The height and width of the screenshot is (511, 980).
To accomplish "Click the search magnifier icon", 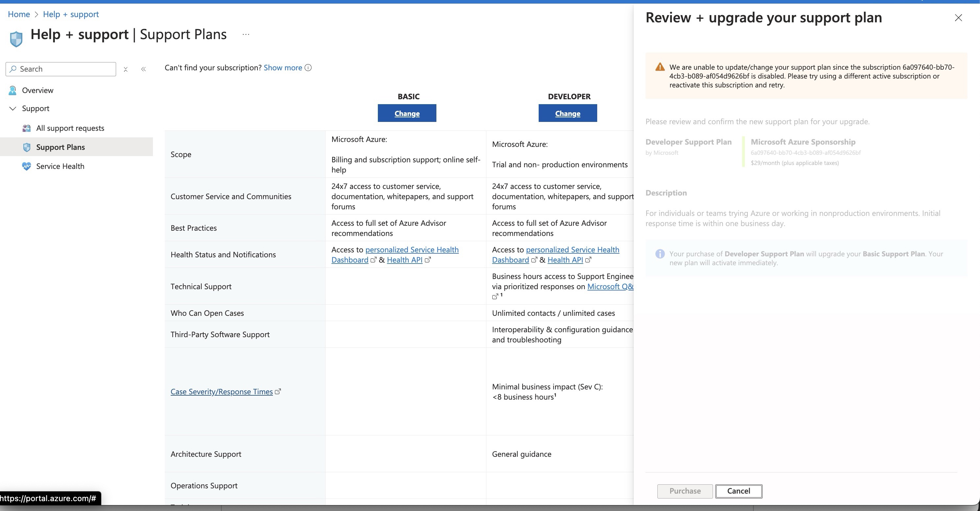I will click(14, 69).
